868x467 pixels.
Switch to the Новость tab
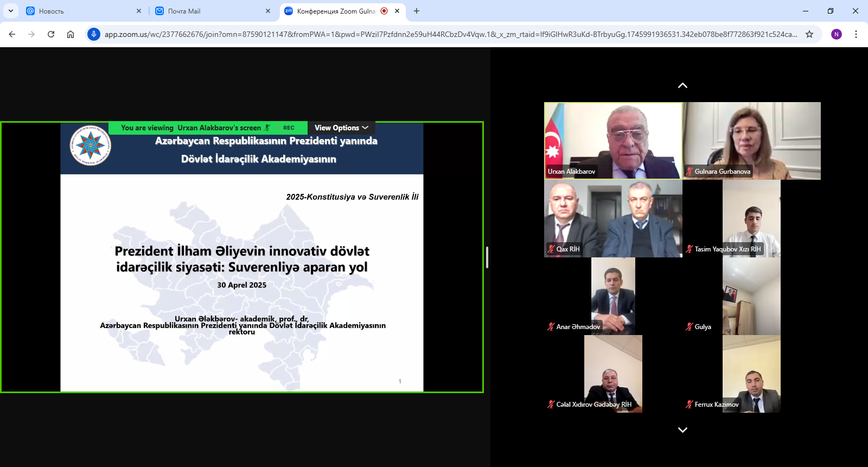(81, 11)
